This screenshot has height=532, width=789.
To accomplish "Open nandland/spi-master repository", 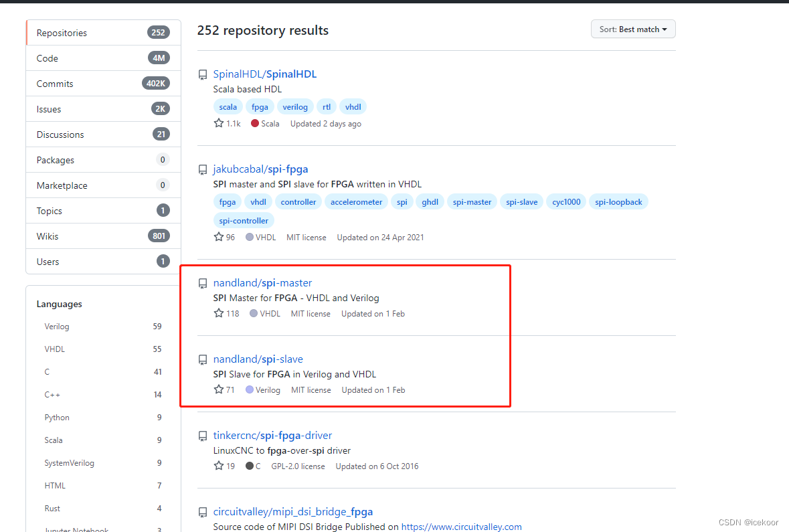I will coord(262,283).
